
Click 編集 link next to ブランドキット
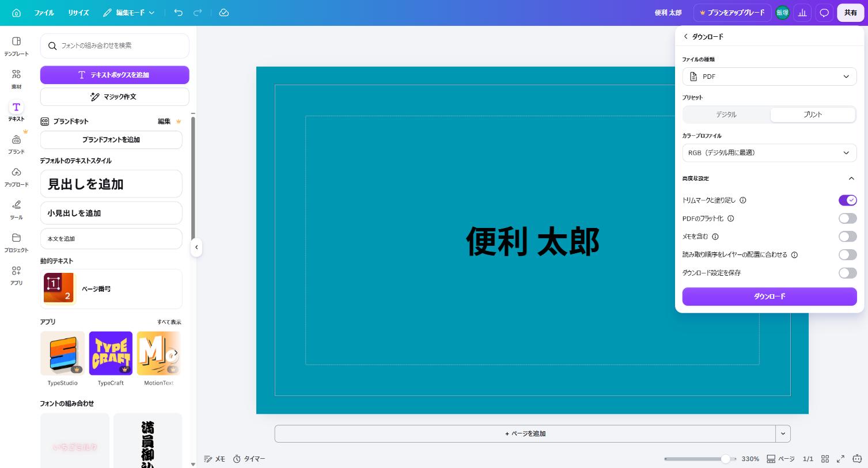click(x=164, y=121)
